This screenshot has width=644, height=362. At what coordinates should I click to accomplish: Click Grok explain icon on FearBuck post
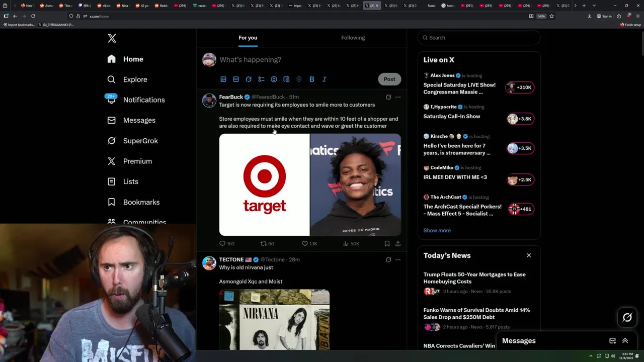coord(388,97)
